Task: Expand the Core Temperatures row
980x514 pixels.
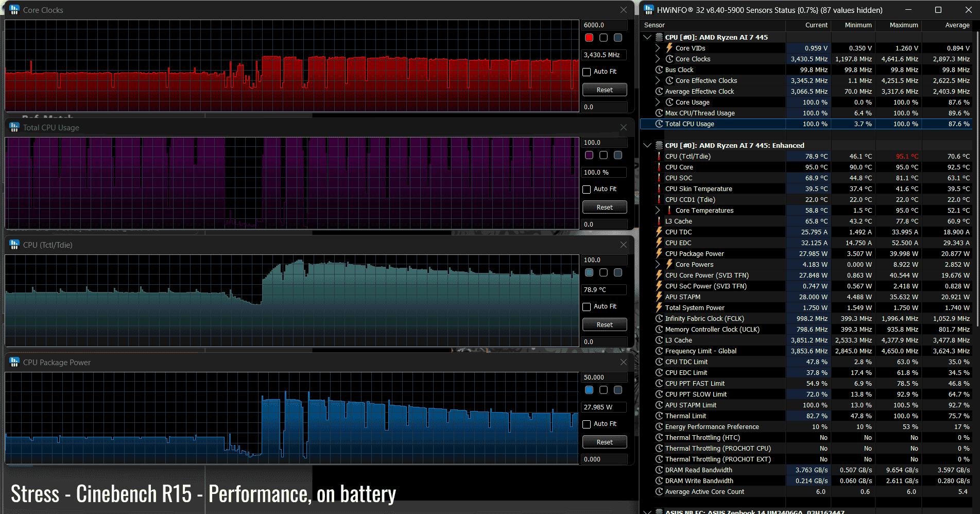Action: pos(658,210)
